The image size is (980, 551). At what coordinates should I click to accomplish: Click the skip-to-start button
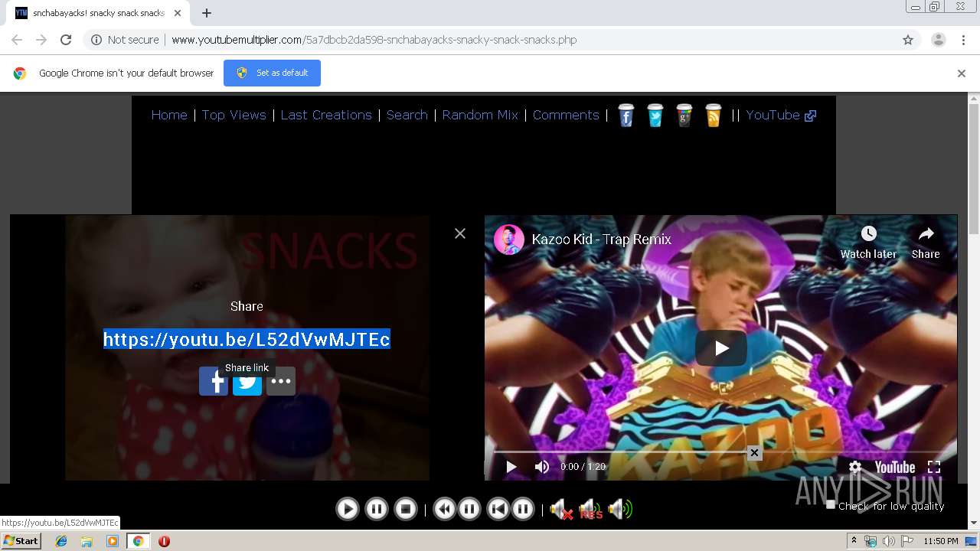tap(498, 509)
